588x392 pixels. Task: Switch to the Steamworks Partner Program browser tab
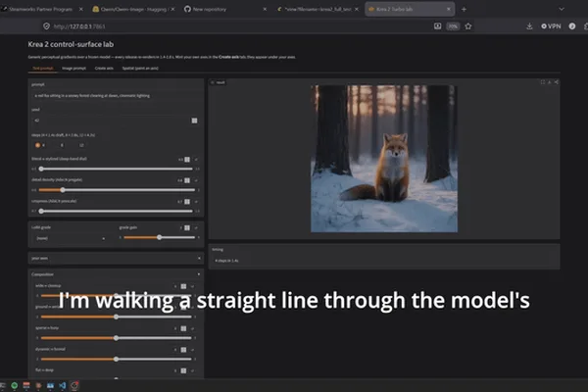(x=40, y=9)
